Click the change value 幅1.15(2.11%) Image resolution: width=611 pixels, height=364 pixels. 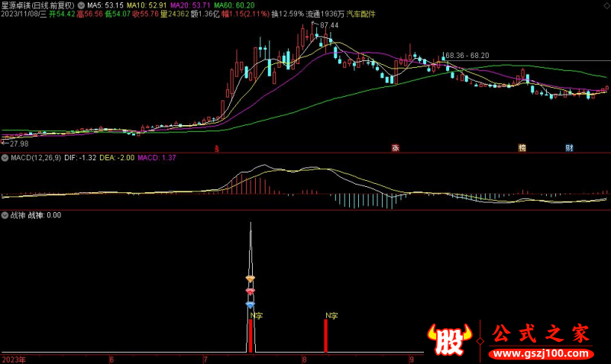[x=245, y=14]
